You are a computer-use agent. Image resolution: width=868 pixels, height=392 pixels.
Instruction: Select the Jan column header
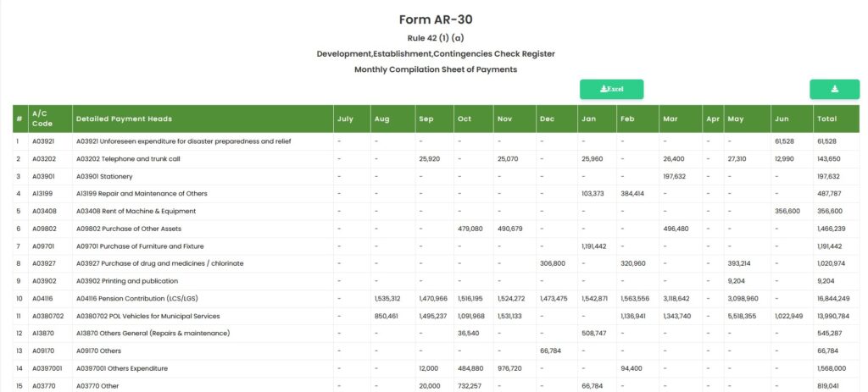(x=597, y=119)
